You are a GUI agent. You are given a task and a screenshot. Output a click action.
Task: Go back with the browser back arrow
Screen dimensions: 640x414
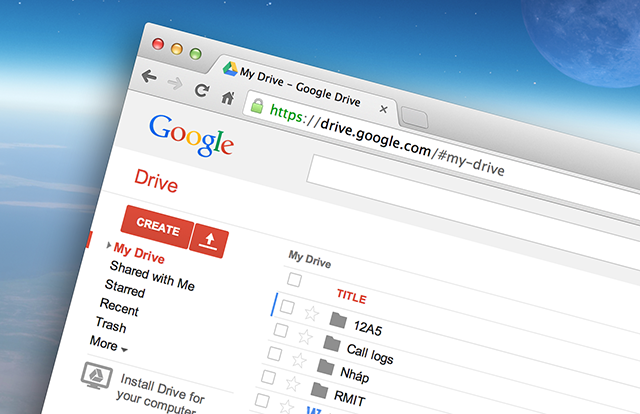149,76
